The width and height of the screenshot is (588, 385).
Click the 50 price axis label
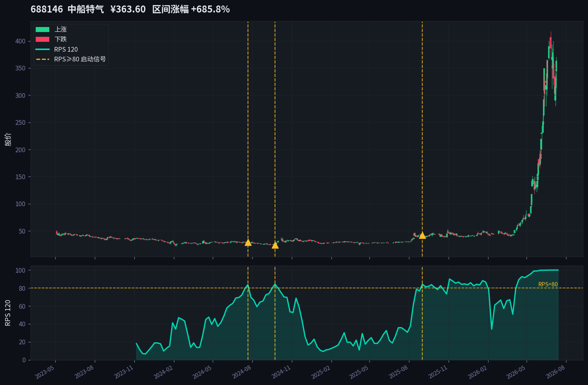click(x=22, y=231)
